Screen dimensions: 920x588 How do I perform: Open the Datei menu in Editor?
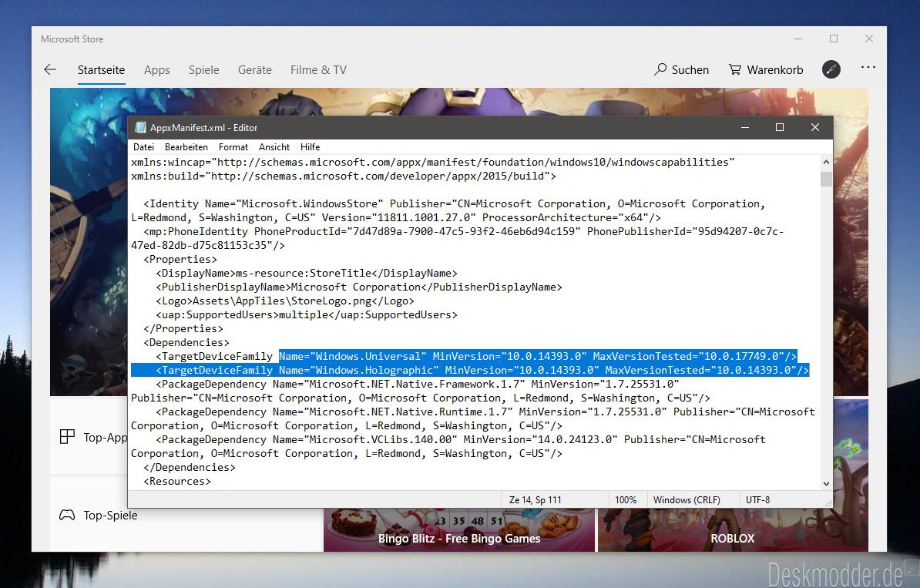[x=144, y=147]
